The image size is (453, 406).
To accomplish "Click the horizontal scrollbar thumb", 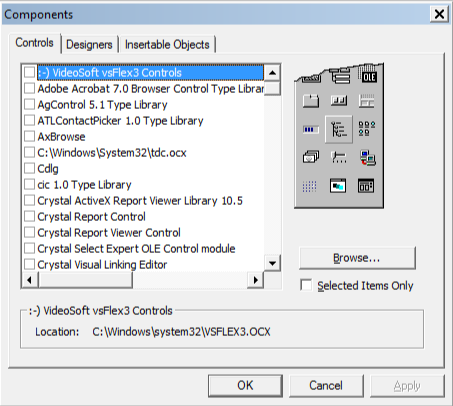I will click(86, 280).
